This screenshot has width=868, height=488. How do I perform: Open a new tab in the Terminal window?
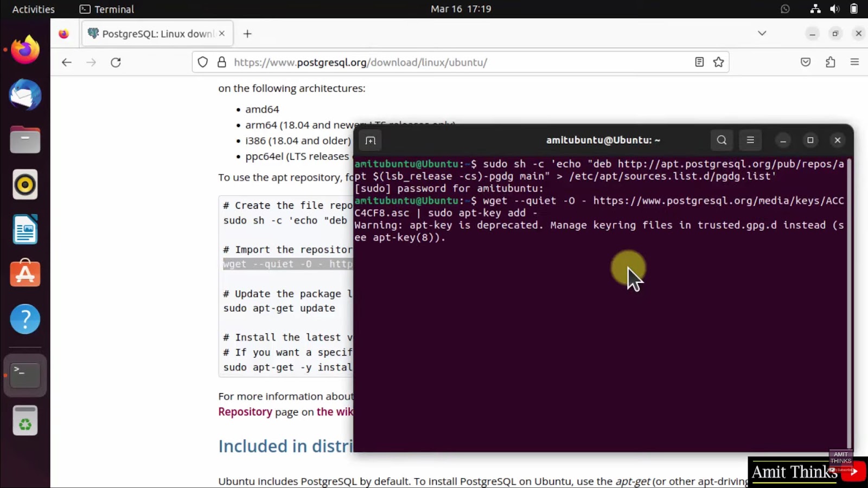370,140
